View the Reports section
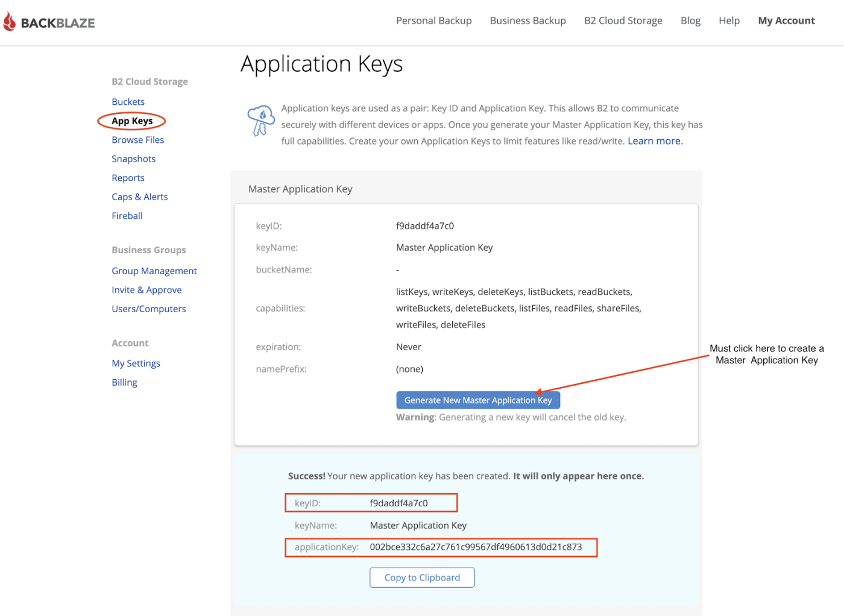Image resolution: width=844 pixels, height=616 pixels. pos(128,177)
